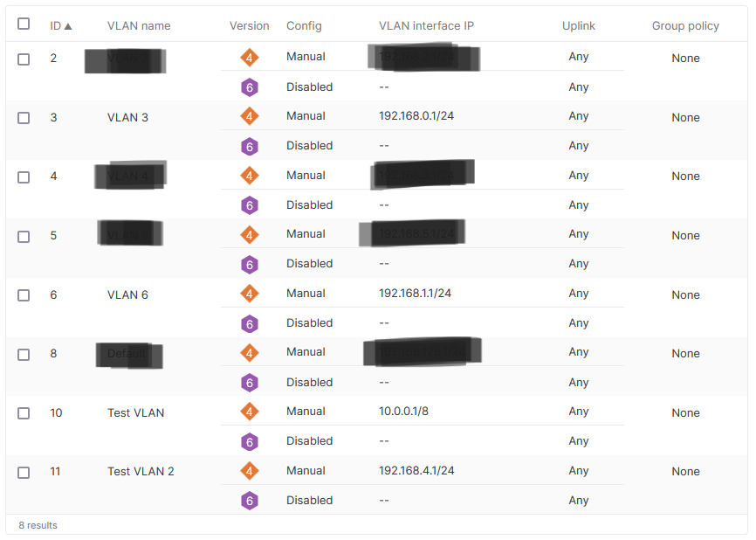756x540 pixels.
Task: Click the orange IPv4 icon for Test VLAN 2
Action: (x=250, y=470)
